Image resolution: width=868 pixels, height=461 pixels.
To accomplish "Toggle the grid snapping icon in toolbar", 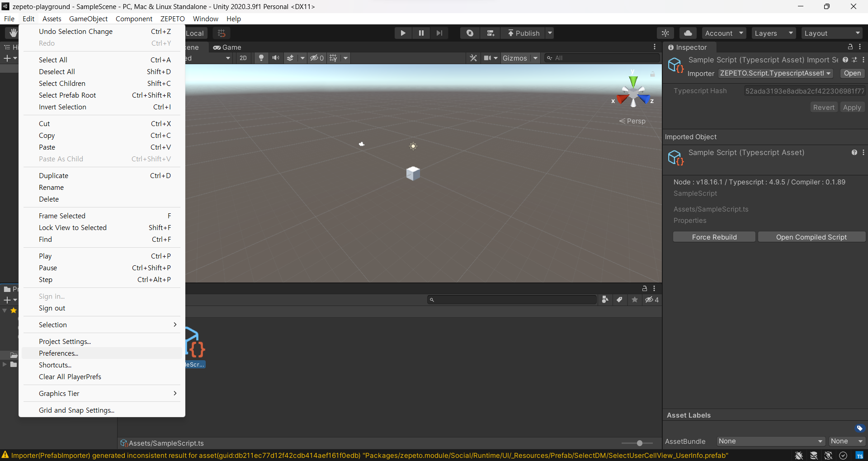I will (222, 33).
